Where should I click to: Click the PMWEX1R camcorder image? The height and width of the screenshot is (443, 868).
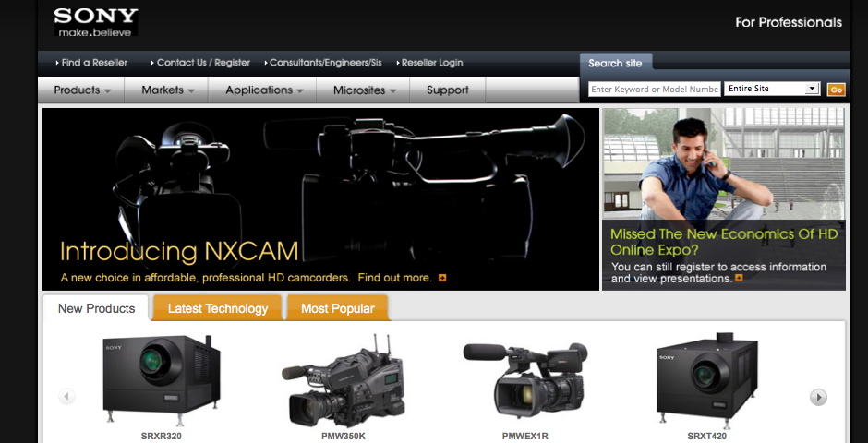(525, 380)
